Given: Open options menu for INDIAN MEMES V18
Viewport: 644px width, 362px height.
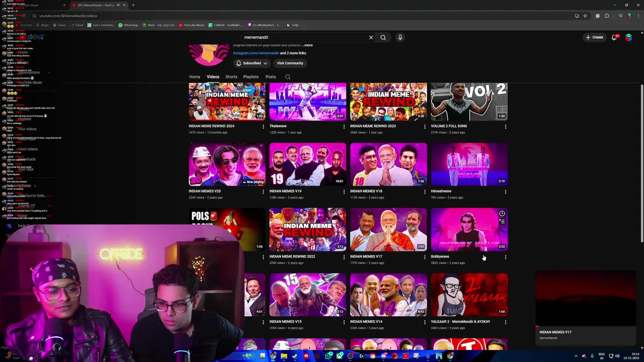Looking at the screenshot, I should (x=425, y=192).
